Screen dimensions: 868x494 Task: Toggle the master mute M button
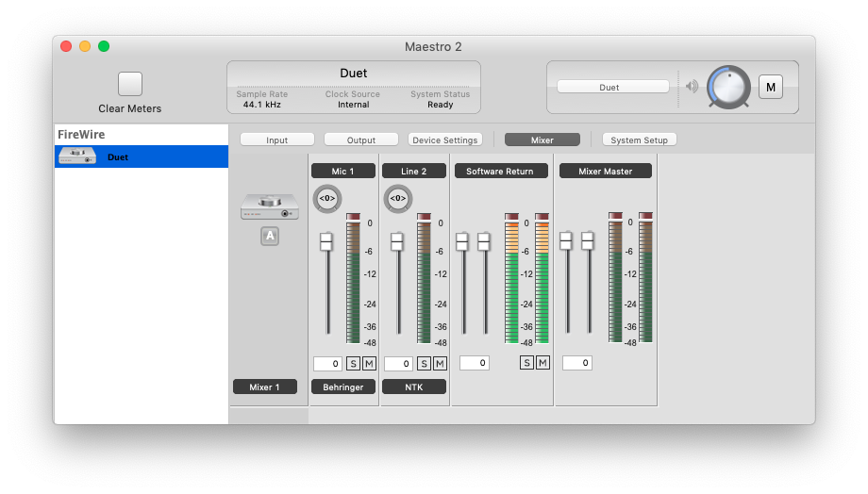click(770, 87)
